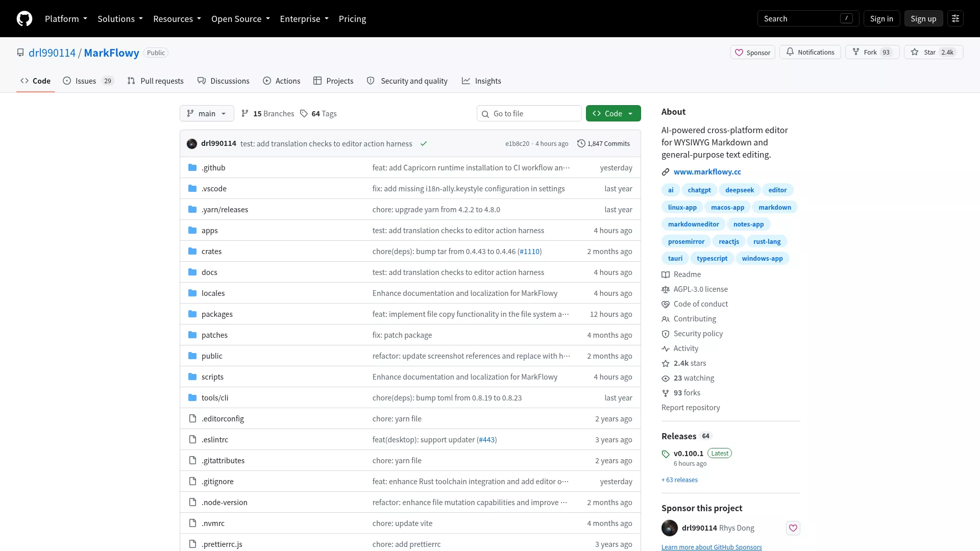The image size is (980, 551).
Task: Click the packages folder icon
Action: pyautogui.click(x=192, y=314)
